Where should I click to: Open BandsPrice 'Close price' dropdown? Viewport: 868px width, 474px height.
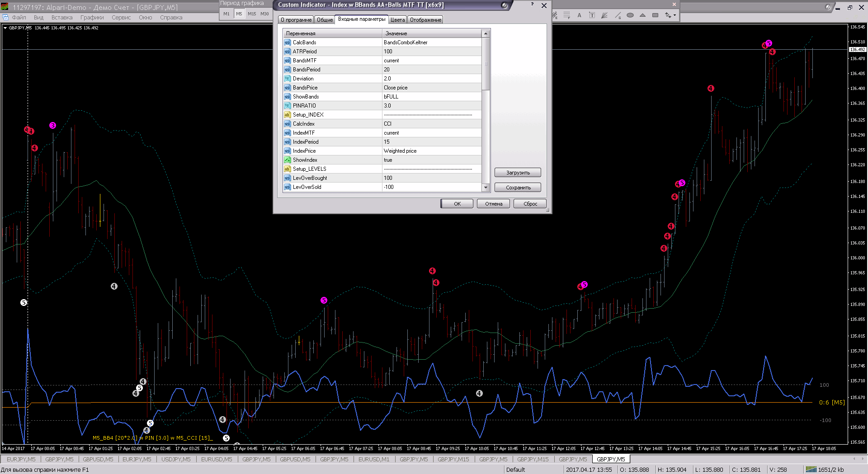(432, 88)
